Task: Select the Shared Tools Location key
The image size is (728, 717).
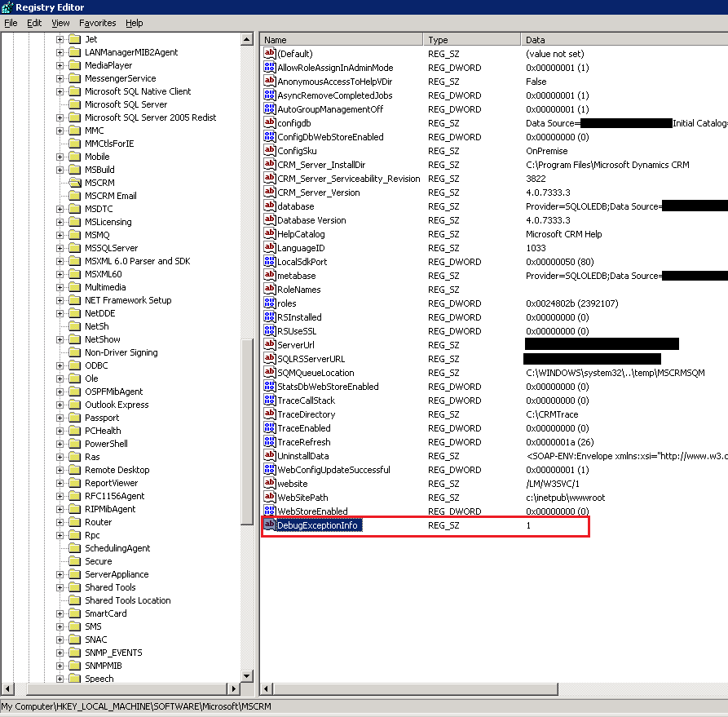Action: [128, 600]
